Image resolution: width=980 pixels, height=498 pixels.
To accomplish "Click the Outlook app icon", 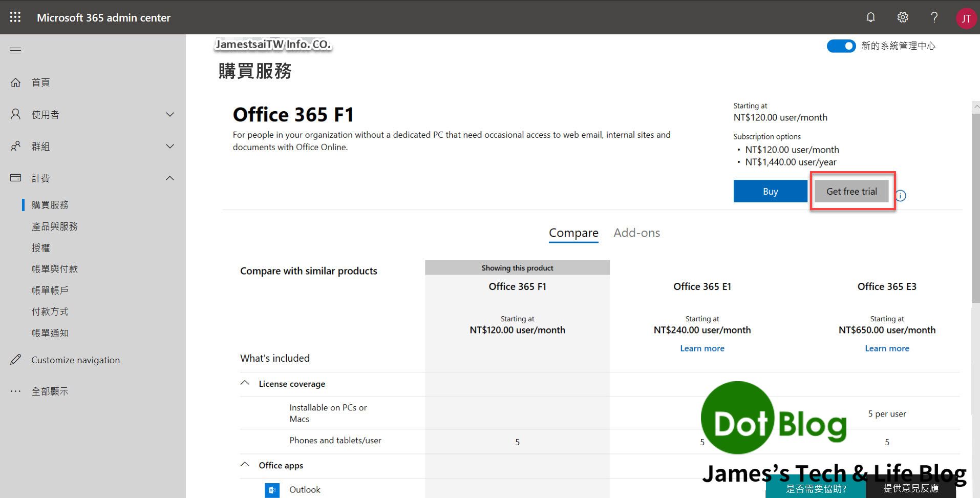I will pyautogui.click(x=272, y=490).
